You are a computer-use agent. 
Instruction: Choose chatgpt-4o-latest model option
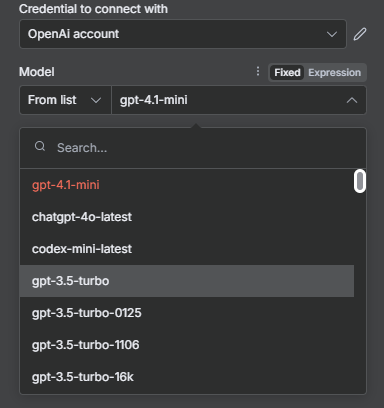tap(187, 217)
